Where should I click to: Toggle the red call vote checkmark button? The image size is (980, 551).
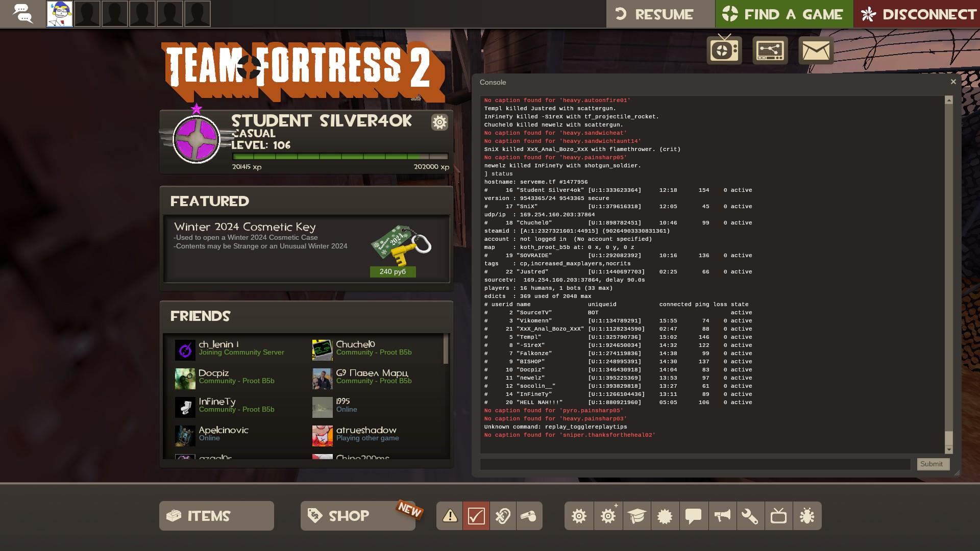[476, 516]
